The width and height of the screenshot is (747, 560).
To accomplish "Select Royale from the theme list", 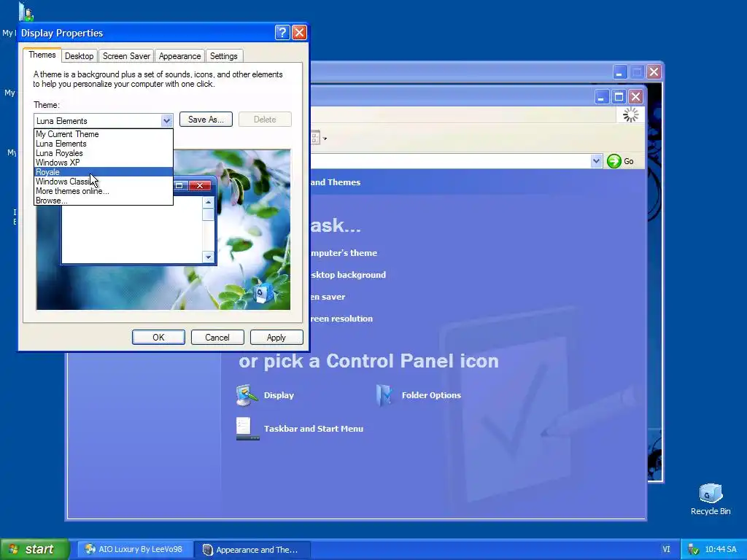I will click(x=104, y=172).
